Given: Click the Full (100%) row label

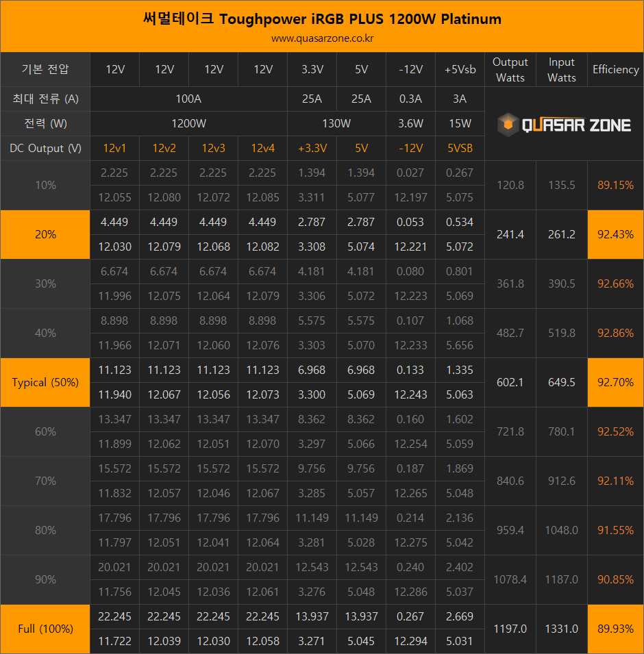Looking at the screenshot, I should (45, 629).
